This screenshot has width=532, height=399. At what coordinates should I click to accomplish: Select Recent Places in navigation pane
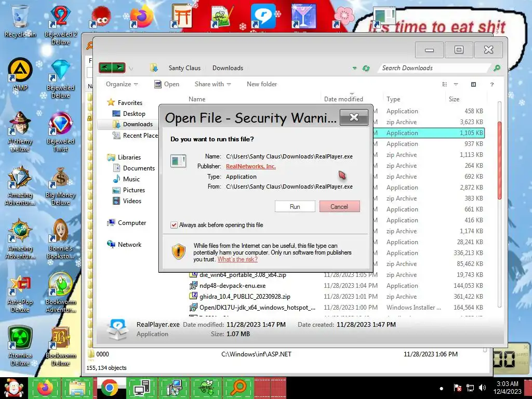click(x=136, y=136)
